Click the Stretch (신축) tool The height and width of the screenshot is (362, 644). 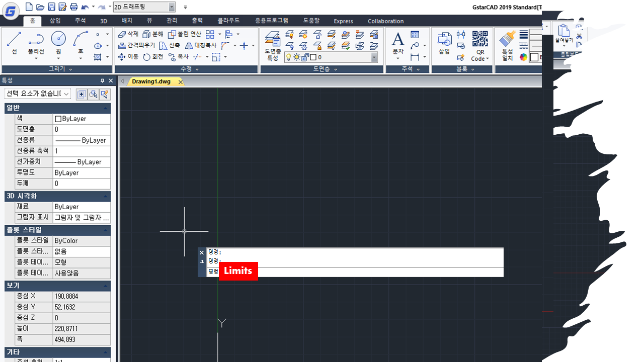170,45
